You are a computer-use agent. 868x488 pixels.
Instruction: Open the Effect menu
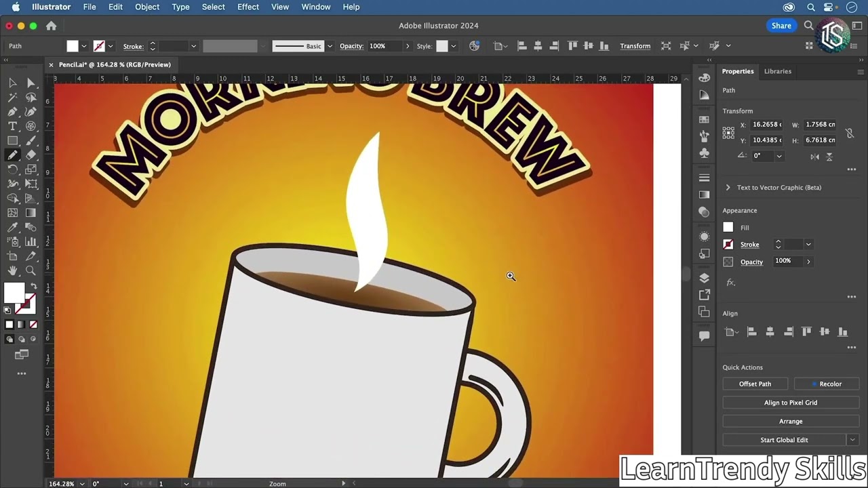[x=248, y=7]
